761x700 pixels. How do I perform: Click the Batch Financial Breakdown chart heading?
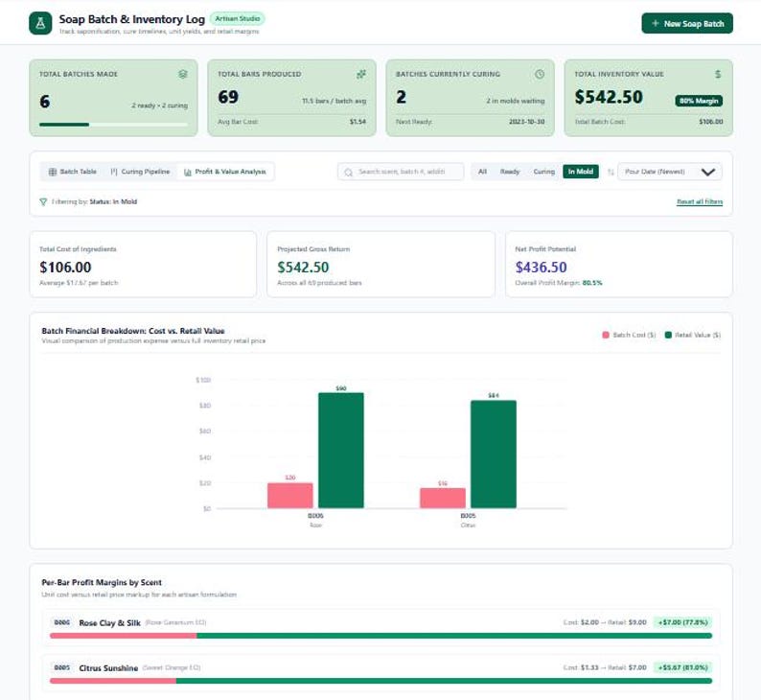pyautogui.click(x=133, y=331)
